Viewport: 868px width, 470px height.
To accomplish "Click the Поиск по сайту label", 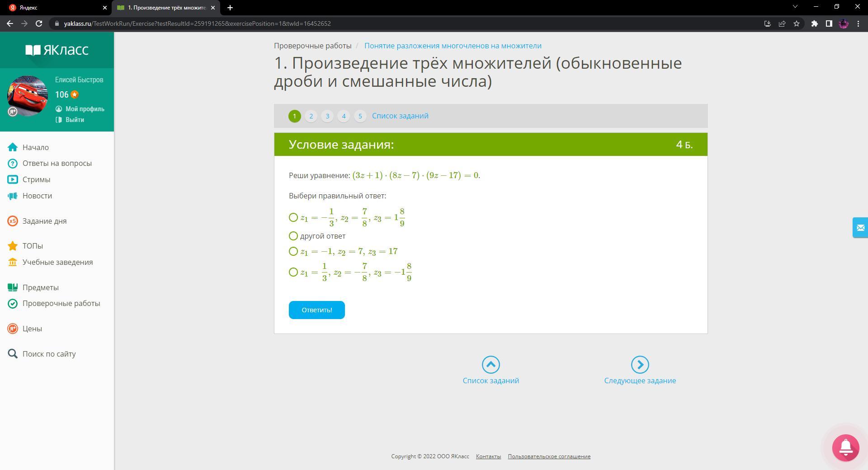I will [49, 354].
